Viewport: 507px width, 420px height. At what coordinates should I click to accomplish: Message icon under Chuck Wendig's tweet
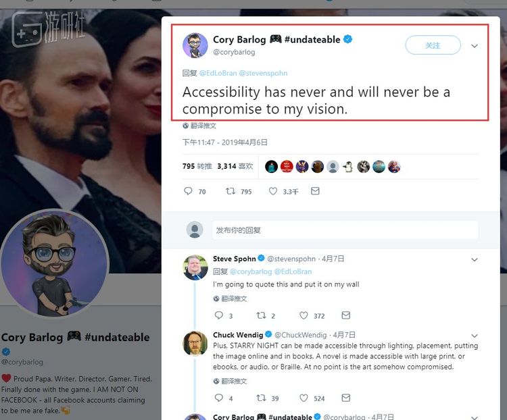point(346,398)
